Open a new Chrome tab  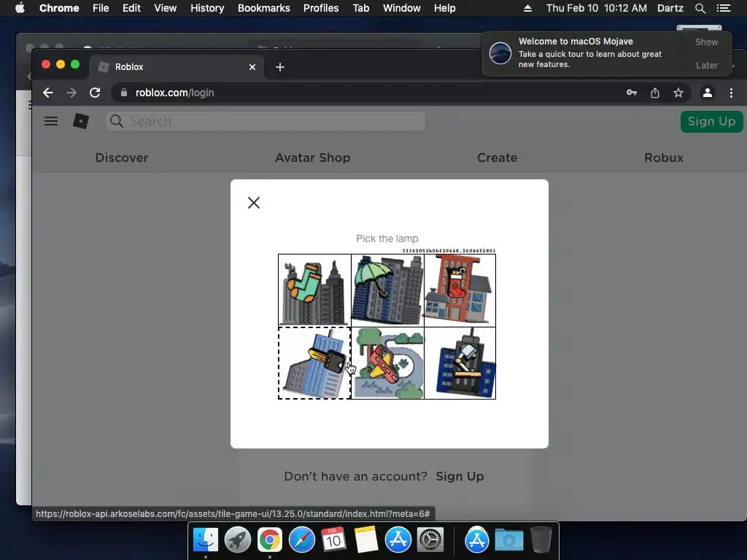[x=280, y=67]
